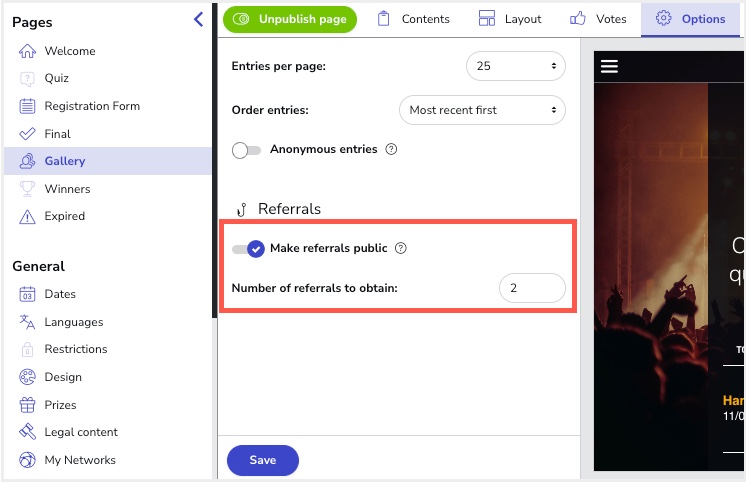
Task: Click the Expired warning triangle icon
Action: (27, 216)
